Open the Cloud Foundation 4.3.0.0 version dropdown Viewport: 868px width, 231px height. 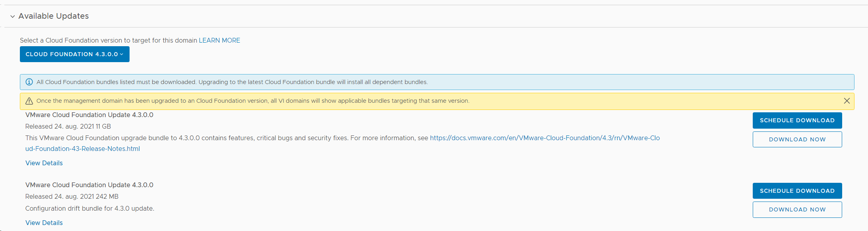(x=74, y=54)
